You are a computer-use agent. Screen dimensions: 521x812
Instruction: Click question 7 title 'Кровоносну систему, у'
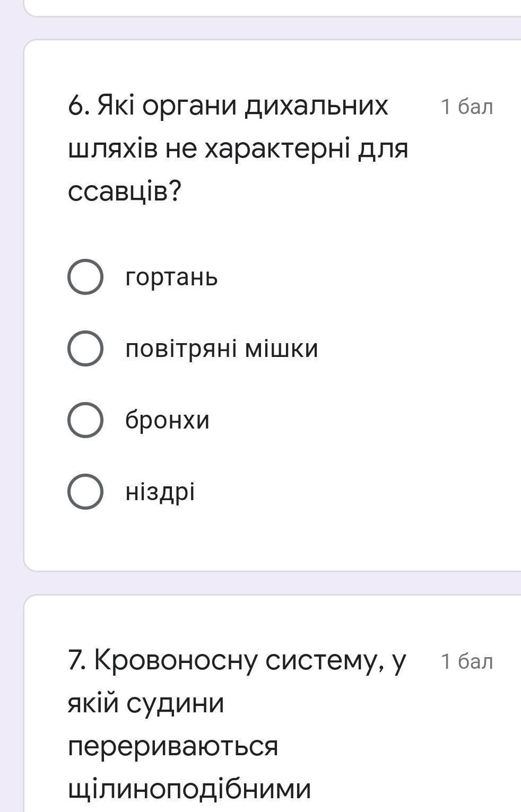click(237, 661)
